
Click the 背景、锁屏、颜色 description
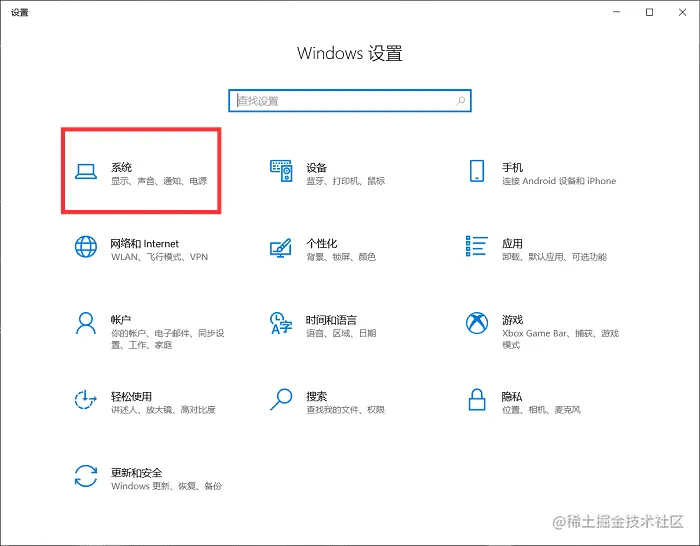click(341, 257)
